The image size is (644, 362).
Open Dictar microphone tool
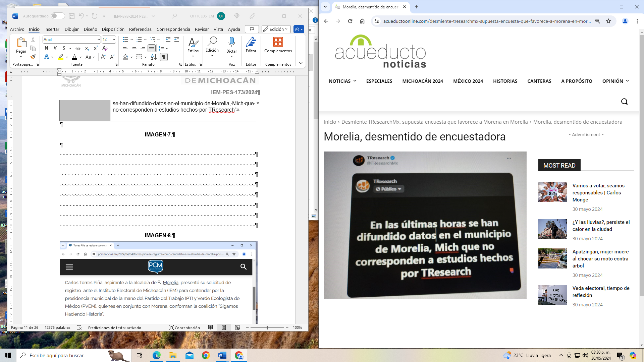point(231,45)
